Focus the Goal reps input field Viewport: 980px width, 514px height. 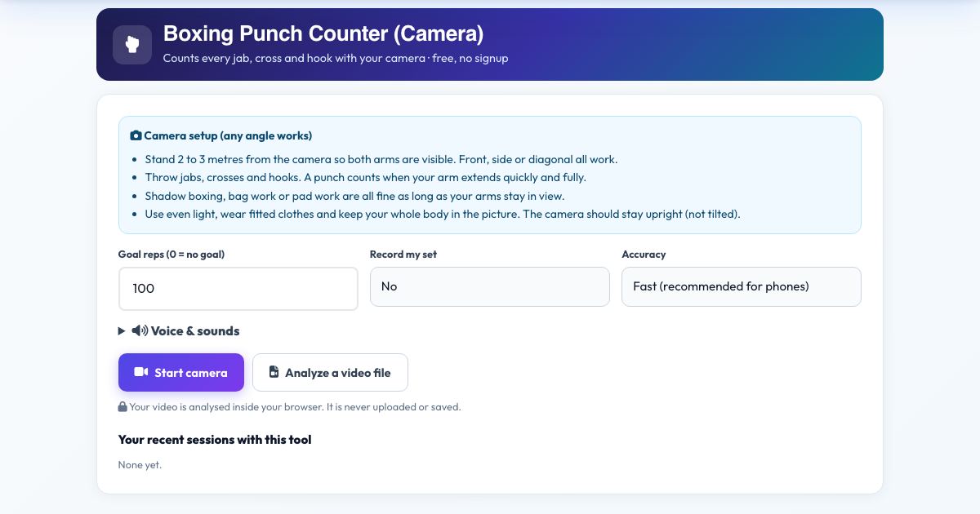tap(238, 289)
